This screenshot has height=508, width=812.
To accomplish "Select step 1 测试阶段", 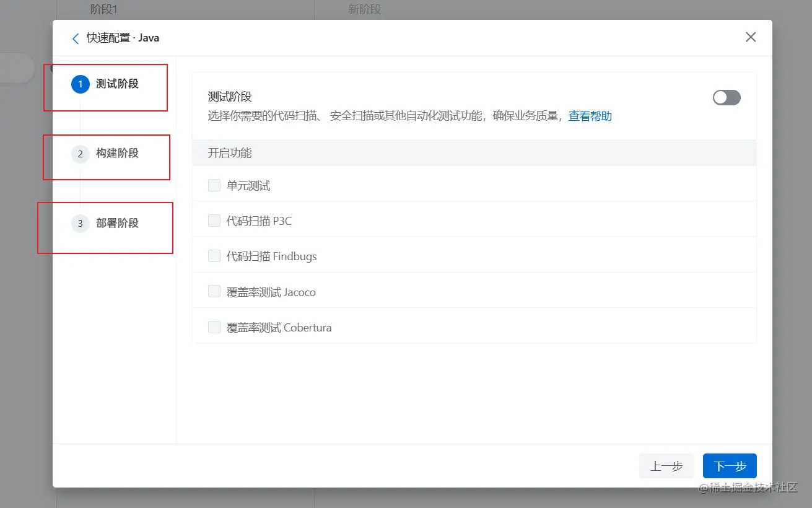I will (x=105, y=84).
